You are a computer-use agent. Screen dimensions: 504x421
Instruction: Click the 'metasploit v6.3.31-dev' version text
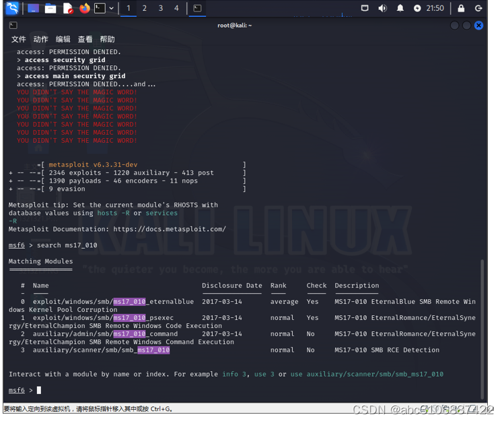point(94,164)
